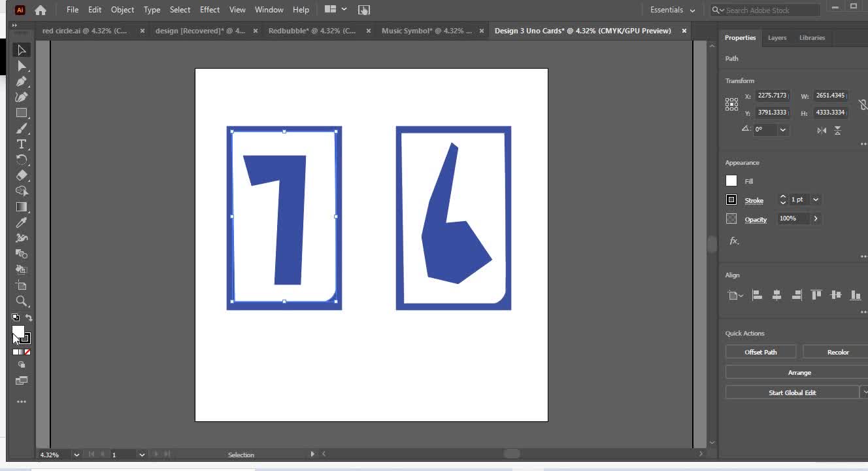Open the Object menu

coord(122,10)
